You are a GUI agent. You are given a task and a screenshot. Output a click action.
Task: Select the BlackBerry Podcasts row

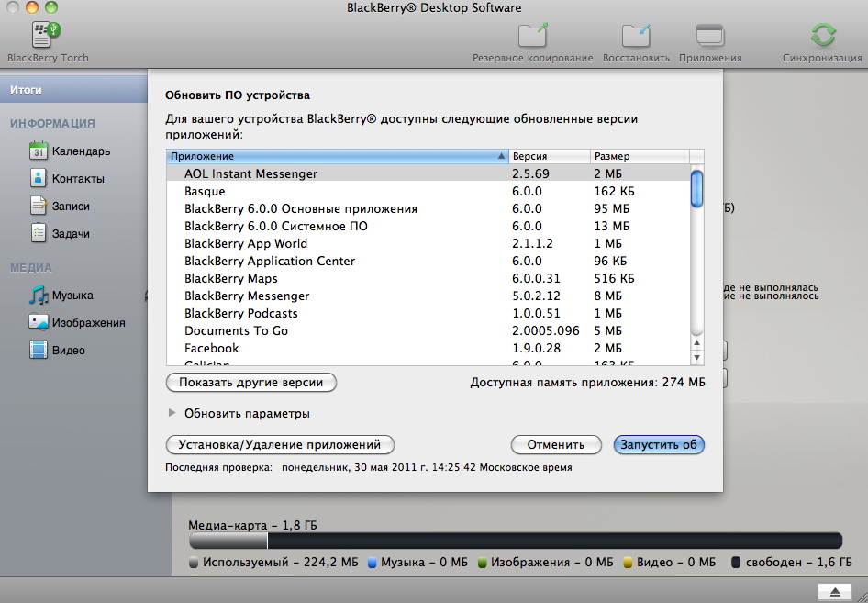tap(428, 313)
